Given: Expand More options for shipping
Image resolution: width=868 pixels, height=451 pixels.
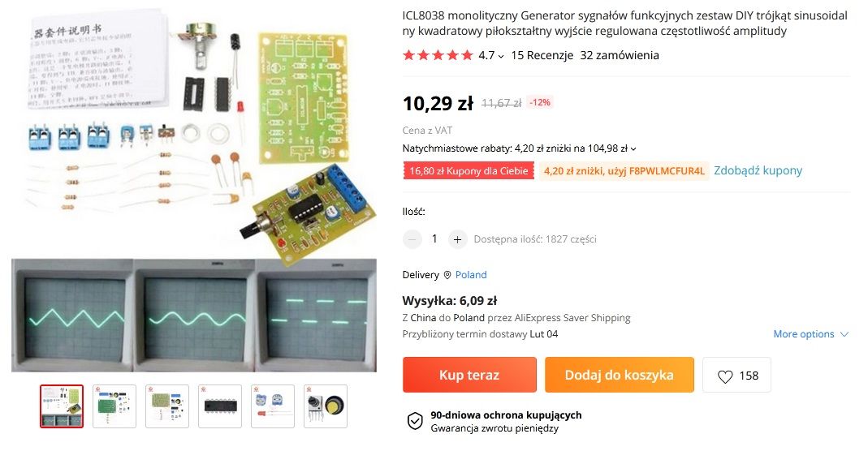Looking at the screenshot, I should click(x=810, y=334).
